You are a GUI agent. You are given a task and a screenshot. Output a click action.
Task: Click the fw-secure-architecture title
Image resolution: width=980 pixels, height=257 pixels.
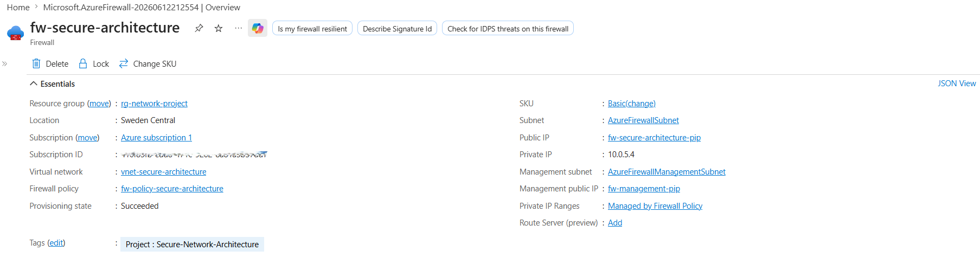coord(105,28)
